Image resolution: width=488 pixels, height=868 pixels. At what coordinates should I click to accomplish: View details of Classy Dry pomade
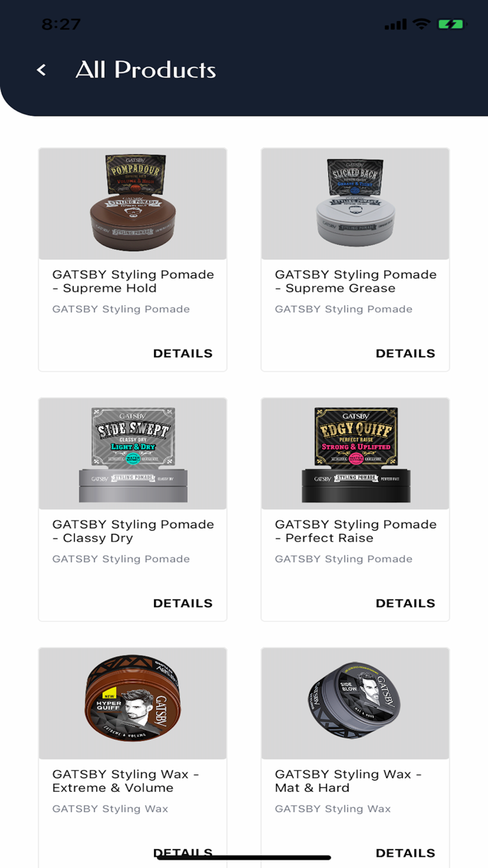(183, 603)
